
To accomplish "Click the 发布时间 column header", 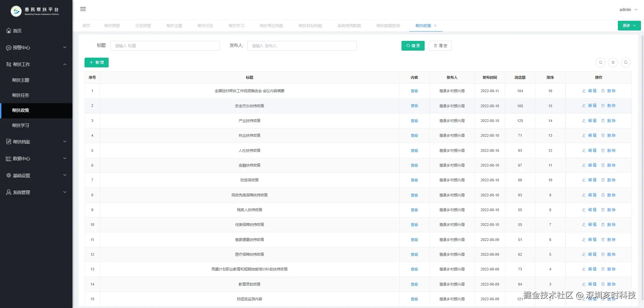I will [x=490, y=77].
